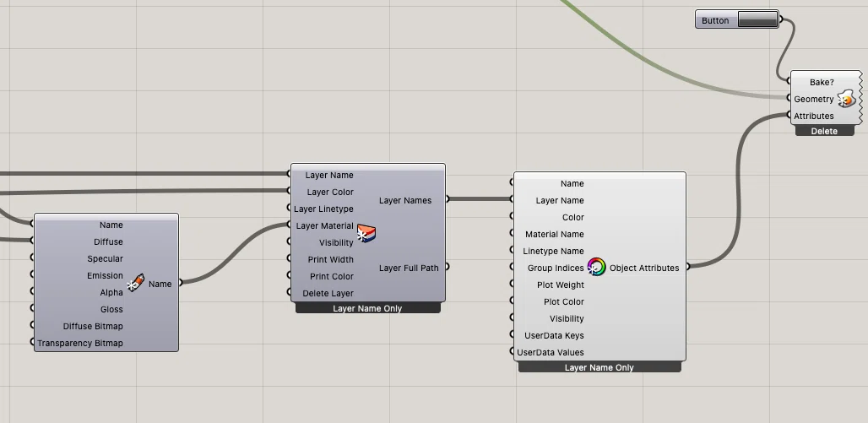Click the bake geometry component icon
This screenshot has height=423, width=868.
click(x=846, y=99)
